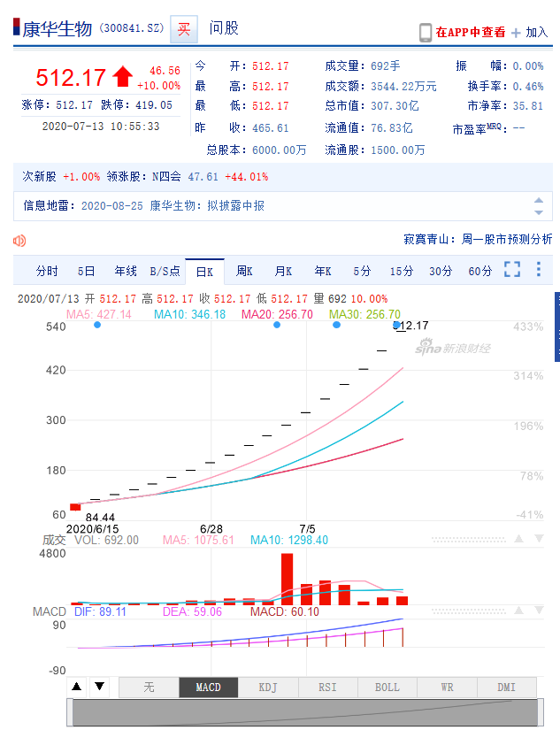The width and height of the screenshot is (560, 730).
Task: Click the down triangle below MACD chart
Action: point(99,687)
